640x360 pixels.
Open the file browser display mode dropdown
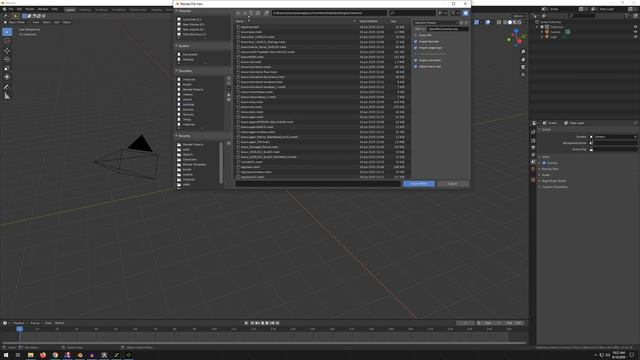coord(442,13)
